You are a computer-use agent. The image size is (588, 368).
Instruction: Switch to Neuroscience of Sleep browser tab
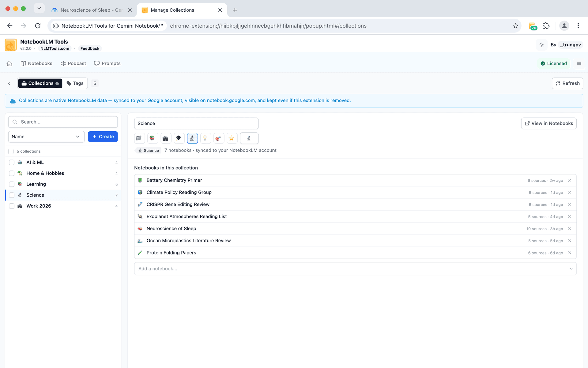91,10
